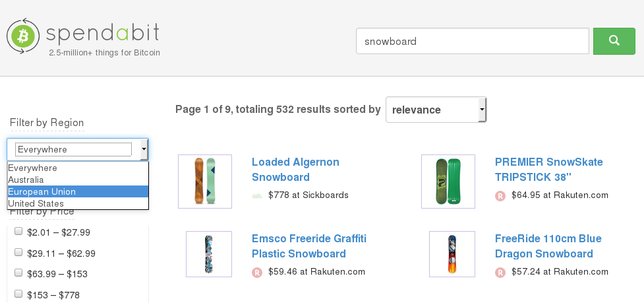The image size is (644, 303).
Task: Enable the $63.99 – $153 price filter
Action: click(x=18, y=273)
